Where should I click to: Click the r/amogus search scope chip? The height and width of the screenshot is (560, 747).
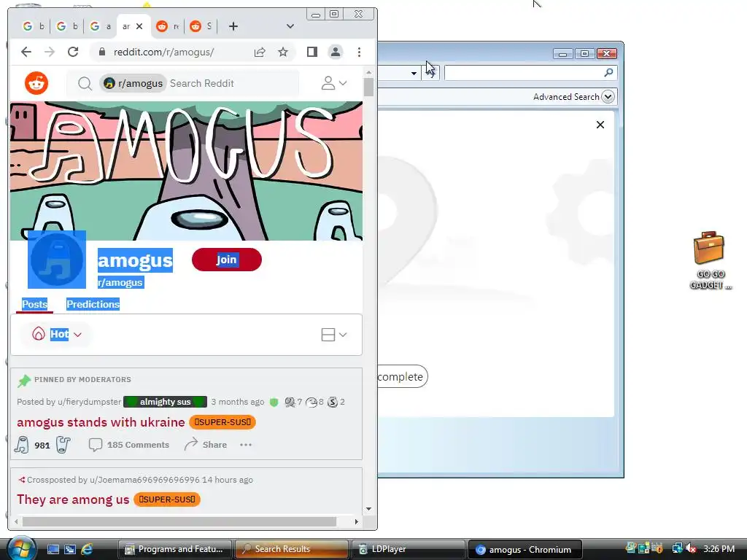[x=133, y=84]
